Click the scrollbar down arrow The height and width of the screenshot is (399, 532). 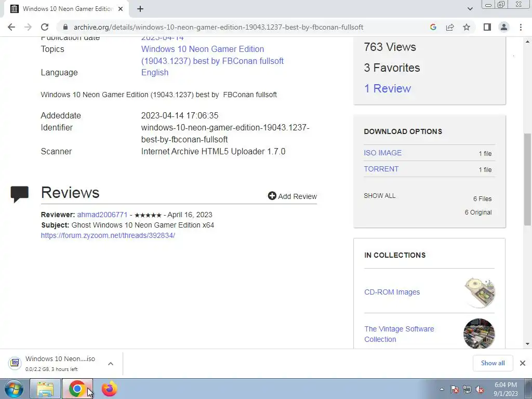click(x=527, y=344)
